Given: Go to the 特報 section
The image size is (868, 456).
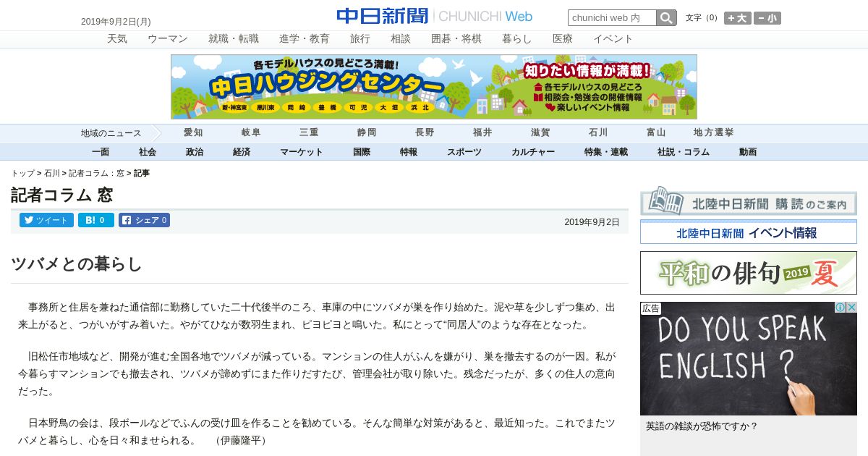Looking at the screenshot, I should [409, 152].
